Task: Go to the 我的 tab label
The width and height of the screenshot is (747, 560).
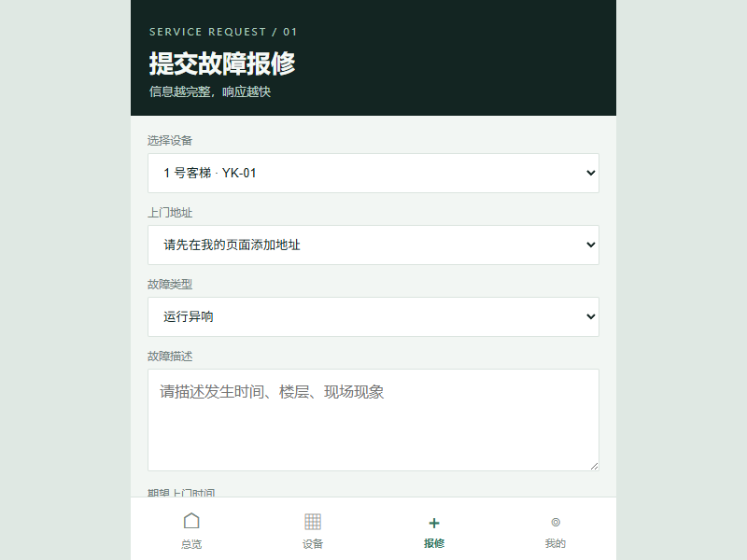Action: [556, 543]
